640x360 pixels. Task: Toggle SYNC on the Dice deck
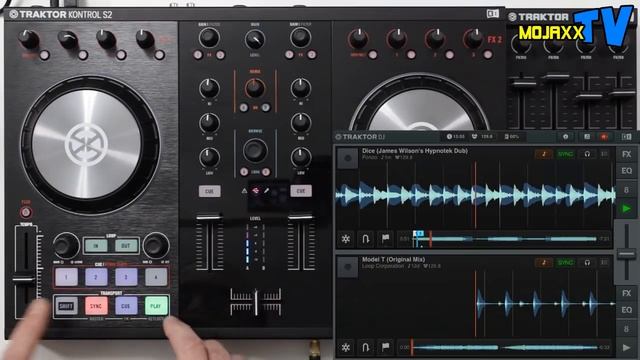click(x=565, y=154)
